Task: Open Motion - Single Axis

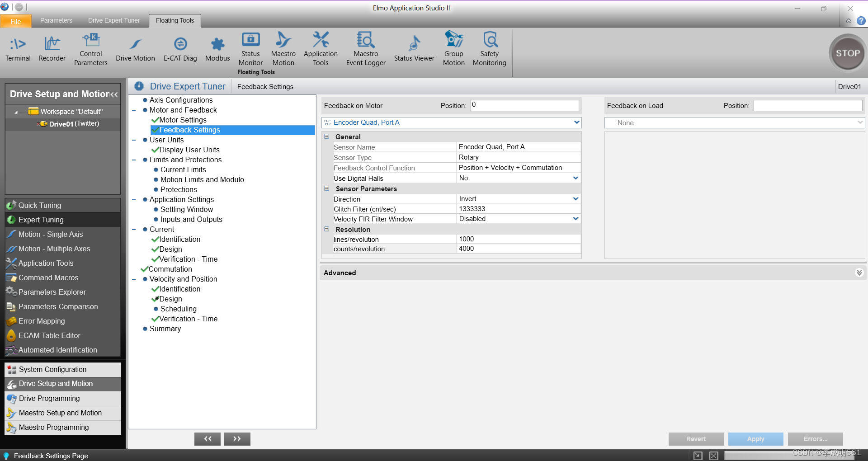Action: point(63,234)
